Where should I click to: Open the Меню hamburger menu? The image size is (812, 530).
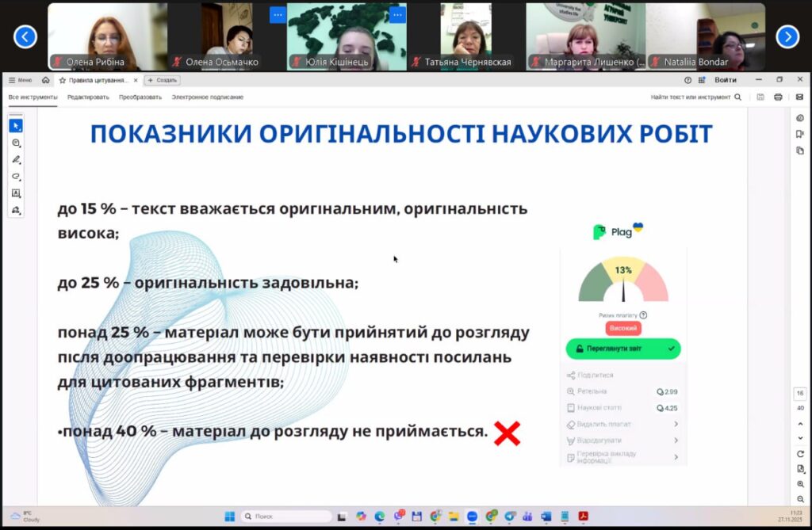[x=21, y=80]
